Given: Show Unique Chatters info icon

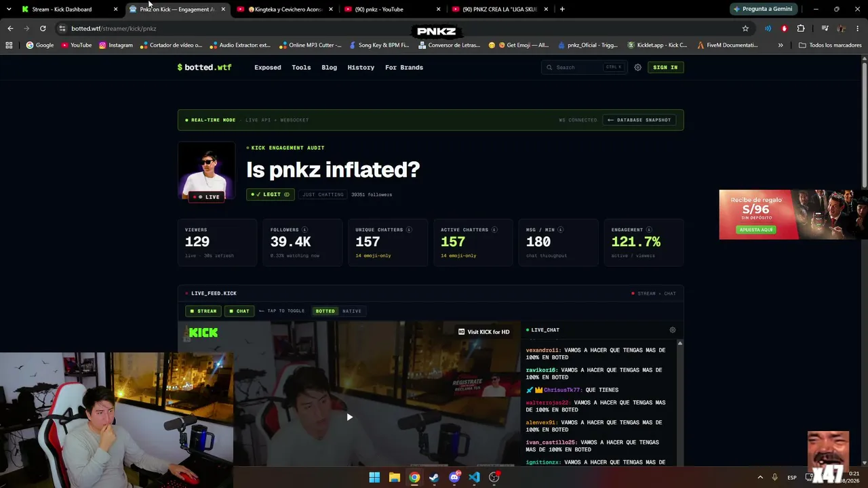Looking at the screenshot, I should pyautogui.click(x=409, y=230).
